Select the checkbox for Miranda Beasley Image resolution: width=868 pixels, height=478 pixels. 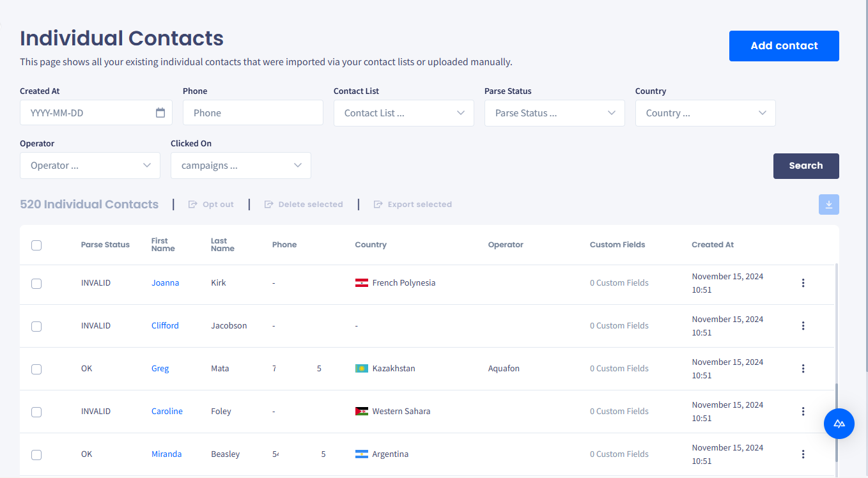tap(36, 455)
